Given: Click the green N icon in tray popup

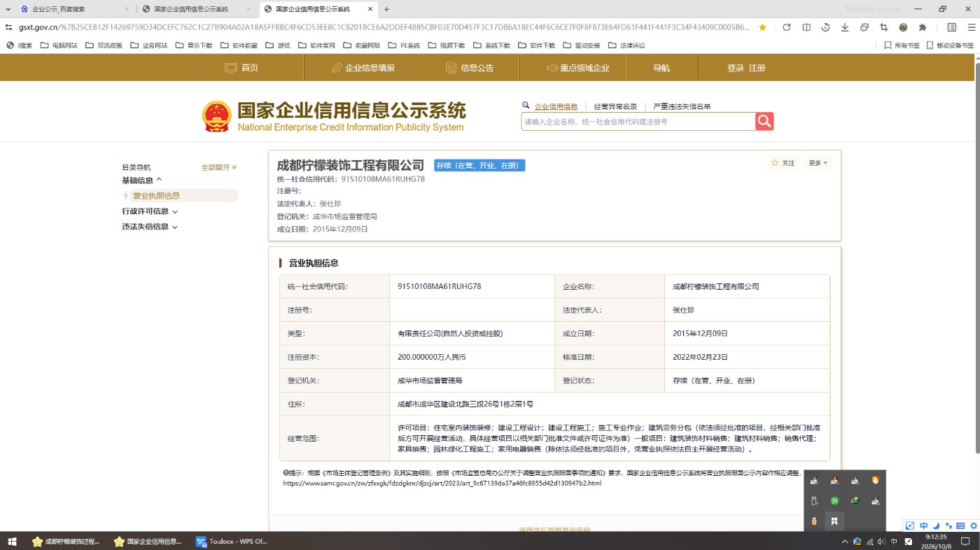Looking at the screenshot, I should coord(834,501).
